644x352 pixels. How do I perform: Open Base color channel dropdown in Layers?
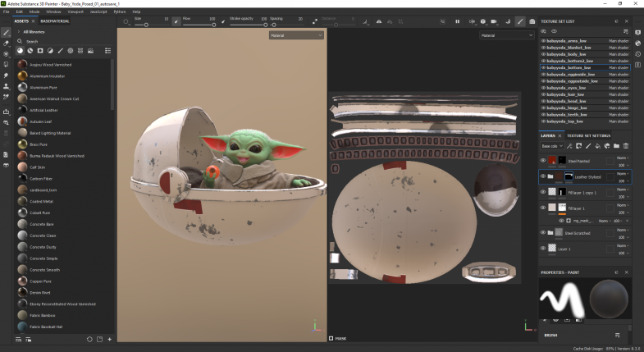pos(551,146)
